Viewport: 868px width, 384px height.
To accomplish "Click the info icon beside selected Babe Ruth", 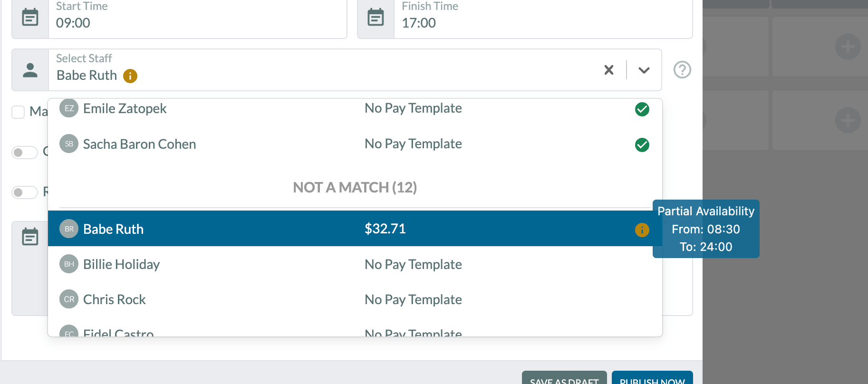I will [130, 76].
